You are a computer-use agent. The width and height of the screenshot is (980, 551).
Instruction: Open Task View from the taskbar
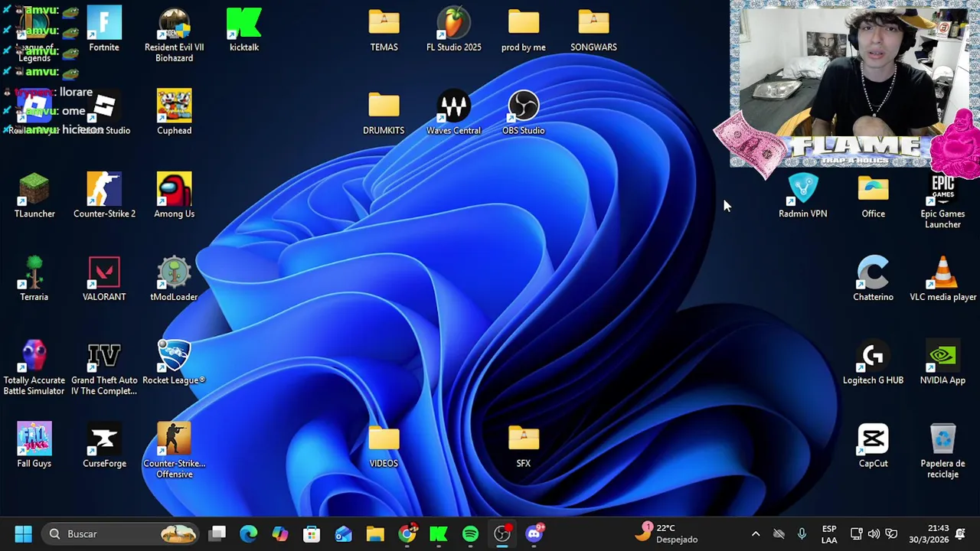(x=218, y=533)
